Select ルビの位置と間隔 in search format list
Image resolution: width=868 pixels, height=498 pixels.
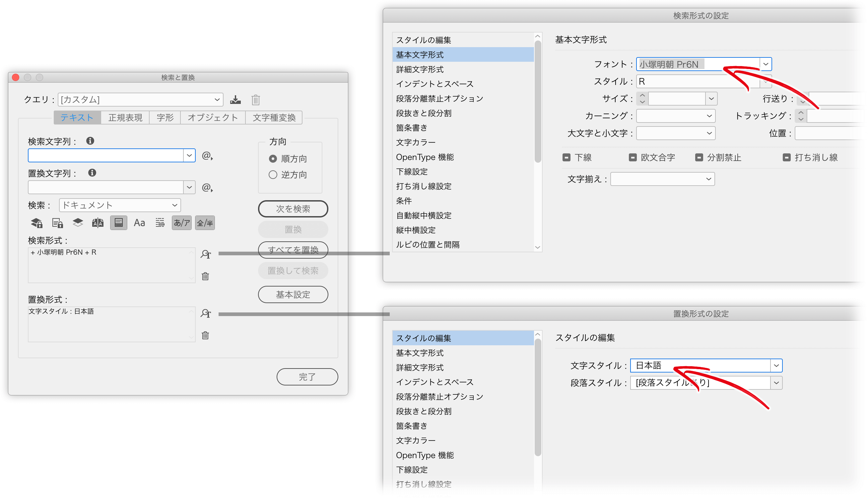coord(463,245)
